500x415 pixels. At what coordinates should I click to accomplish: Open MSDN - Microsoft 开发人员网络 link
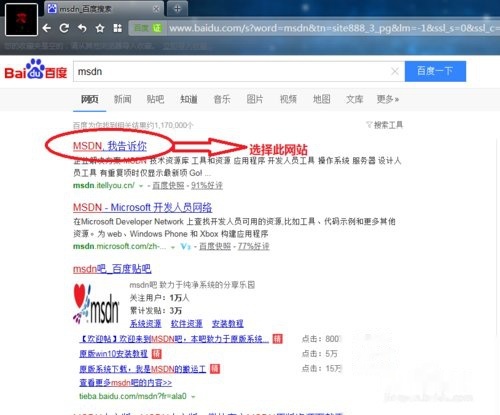pos(142,207)
